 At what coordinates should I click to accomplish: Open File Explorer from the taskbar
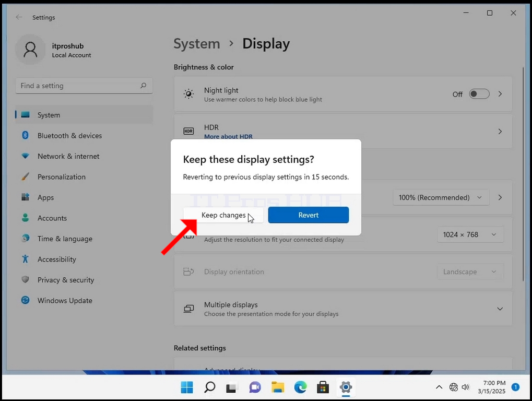tap(278, 387)
